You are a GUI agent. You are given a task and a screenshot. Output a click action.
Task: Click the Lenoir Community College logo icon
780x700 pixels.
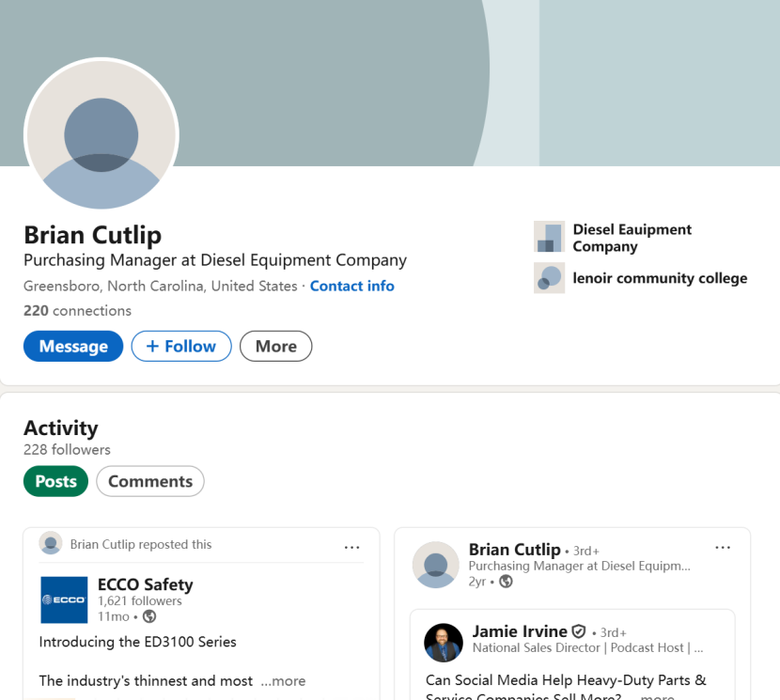(x=549, y=277)
